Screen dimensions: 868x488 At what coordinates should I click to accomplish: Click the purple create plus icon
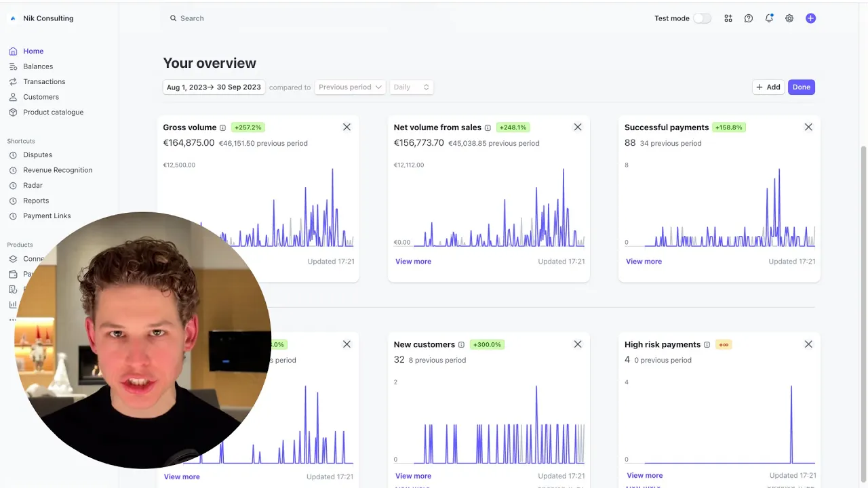point(810,18)
